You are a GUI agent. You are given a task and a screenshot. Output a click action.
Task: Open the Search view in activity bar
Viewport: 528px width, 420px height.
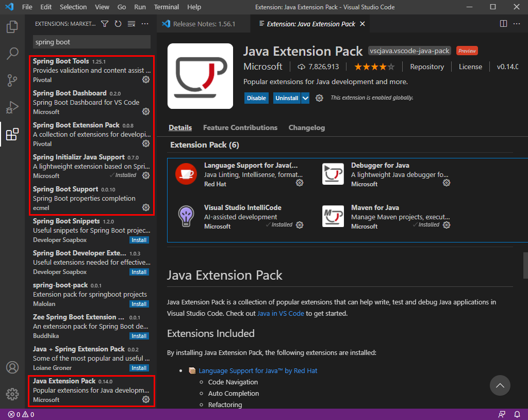tap(12, 53)
